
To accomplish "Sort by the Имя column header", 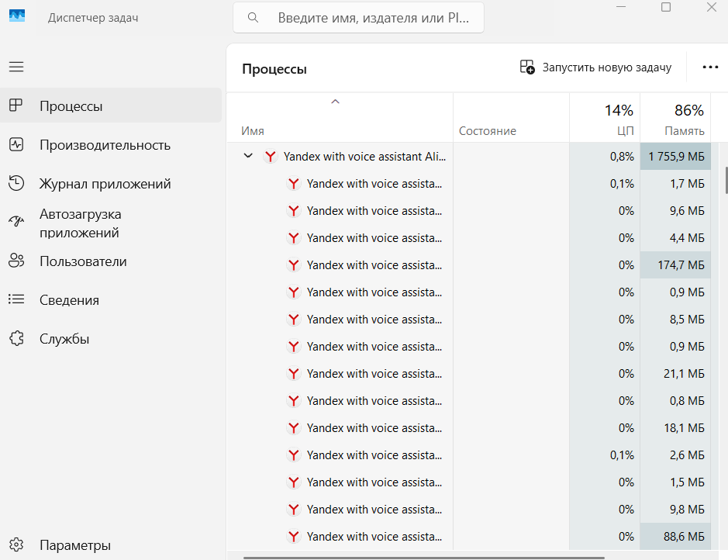I will (340, 117).
